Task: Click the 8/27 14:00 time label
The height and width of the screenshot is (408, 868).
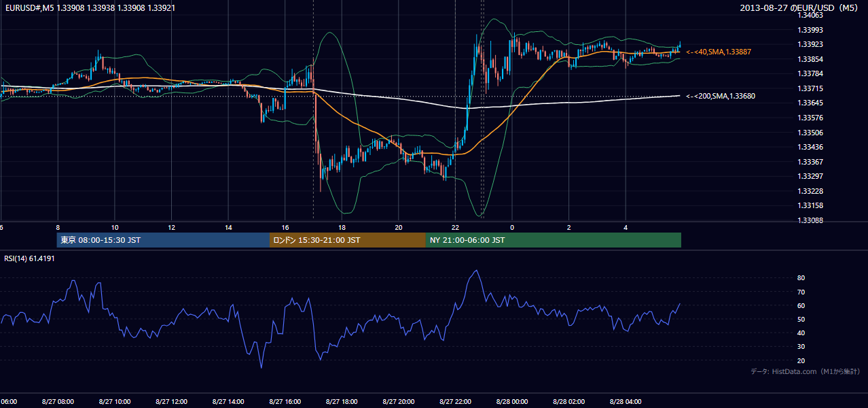Action: [x=228, y=401]
